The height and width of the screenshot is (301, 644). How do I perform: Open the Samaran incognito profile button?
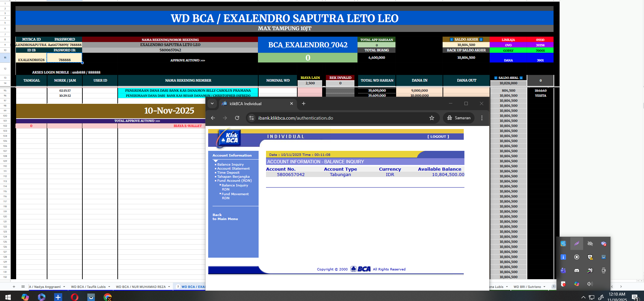pyautogui.click(x=459, y=118)
